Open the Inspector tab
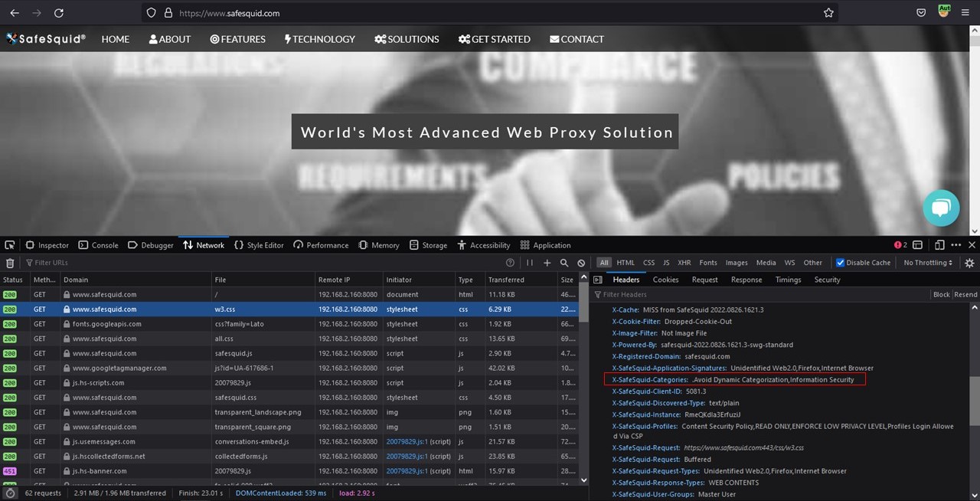This screenshot has height=501, width=980. (x=47, y=245)
